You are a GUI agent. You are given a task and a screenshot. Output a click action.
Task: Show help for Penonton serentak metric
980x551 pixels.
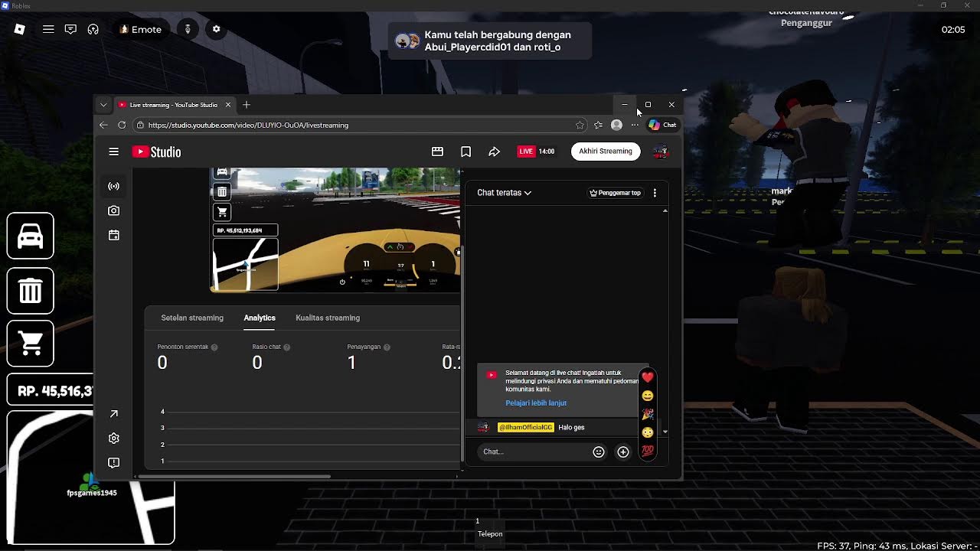(214, 347)
